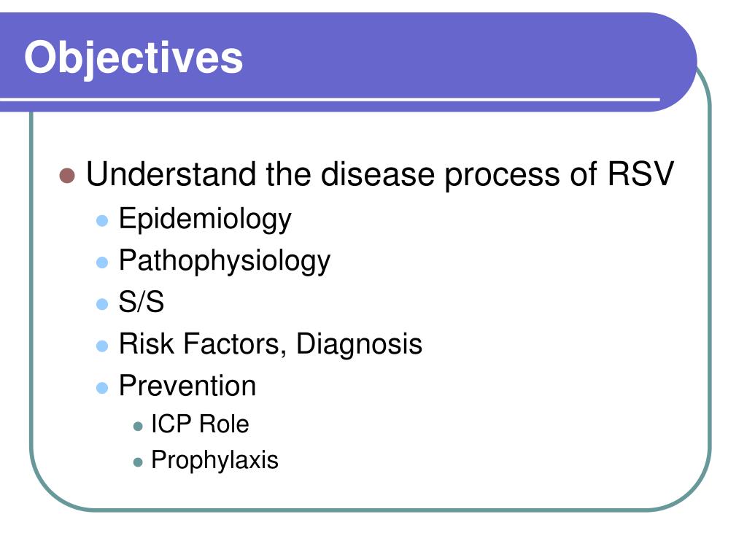Select the Prevention bullet text

(x=187, y=385)
